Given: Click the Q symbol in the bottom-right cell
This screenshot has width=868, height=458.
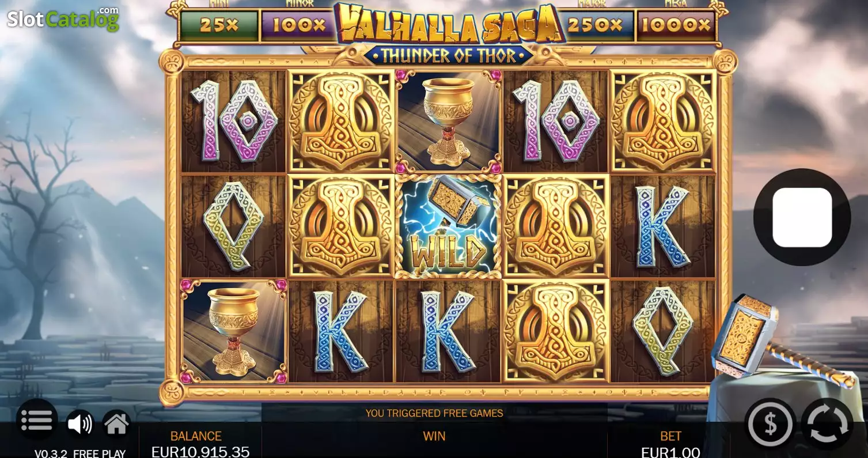Looking at the screenshot, I should (x=663, y=331).
